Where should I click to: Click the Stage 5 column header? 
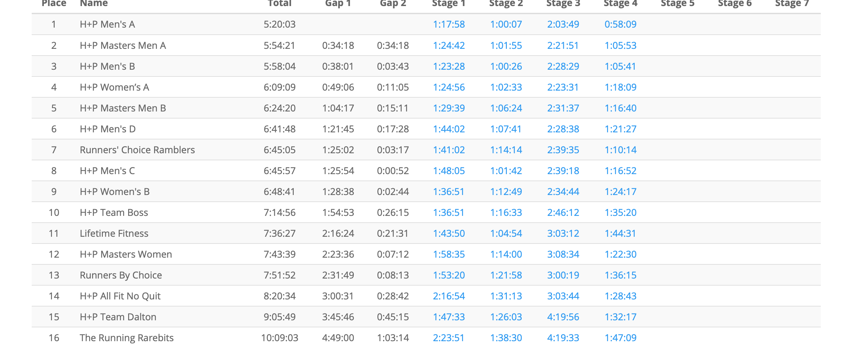click(x=677, y=3)
